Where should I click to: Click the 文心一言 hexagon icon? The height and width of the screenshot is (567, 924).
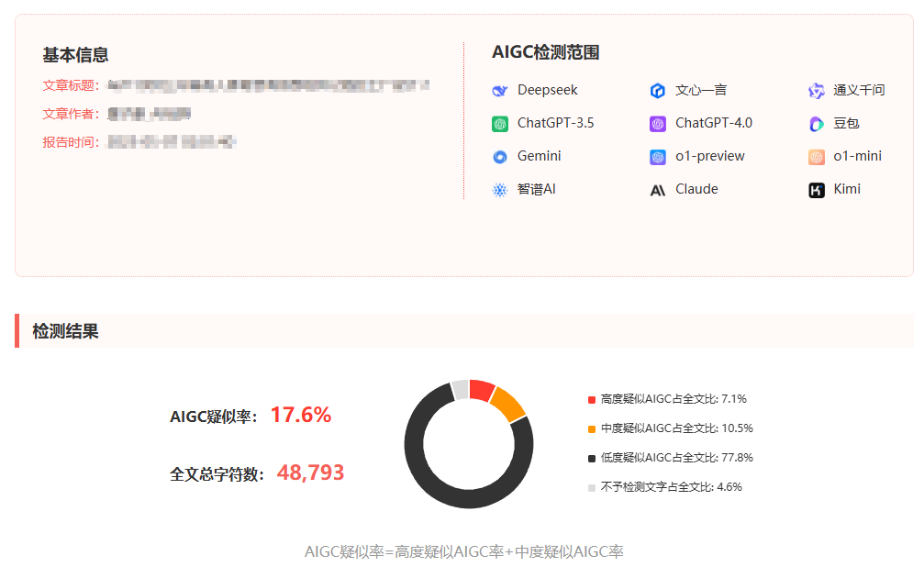[x=658, y=91]
